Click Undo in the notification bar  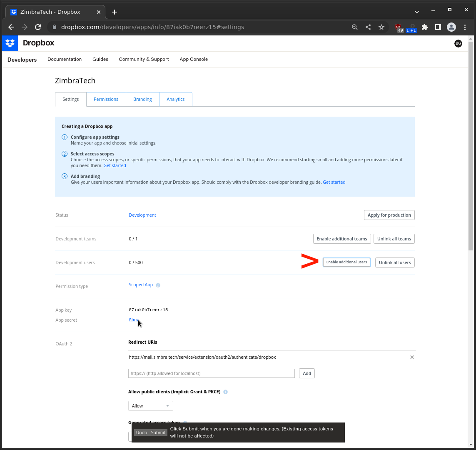(x=142, y=432)
